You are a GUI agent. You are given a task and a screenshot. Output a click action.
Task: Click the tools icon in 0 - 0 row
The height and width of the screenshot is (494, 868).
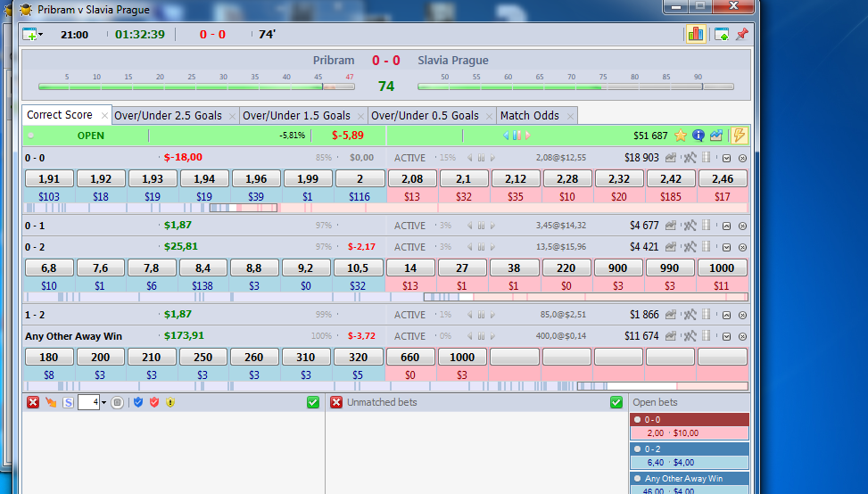point(690,158)
